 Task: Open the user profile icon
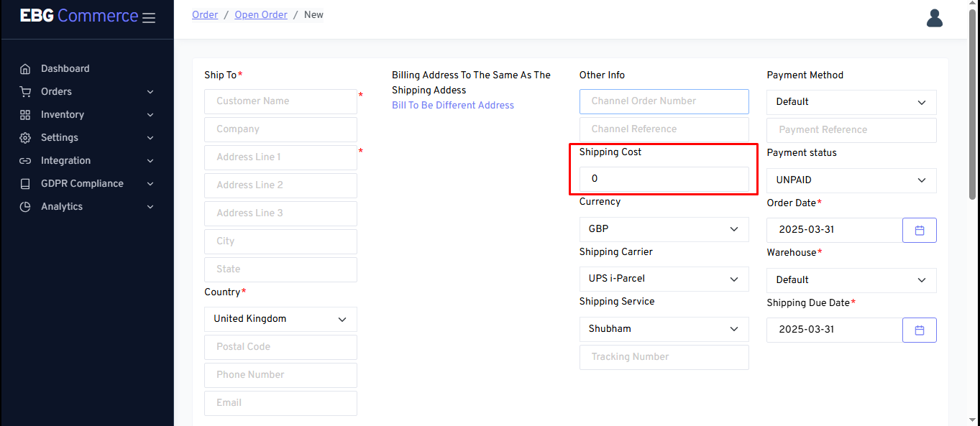click(x=934, y=18)
